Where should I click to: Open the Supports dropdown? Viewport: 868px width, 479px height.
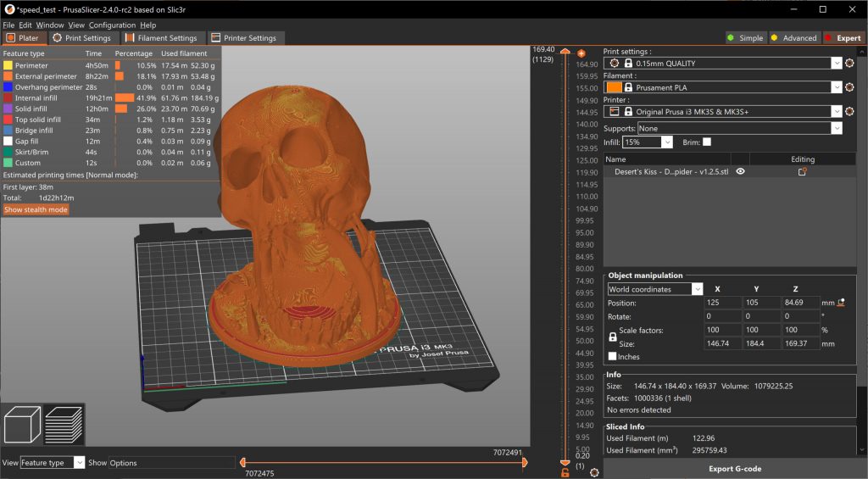pos(837,128)
